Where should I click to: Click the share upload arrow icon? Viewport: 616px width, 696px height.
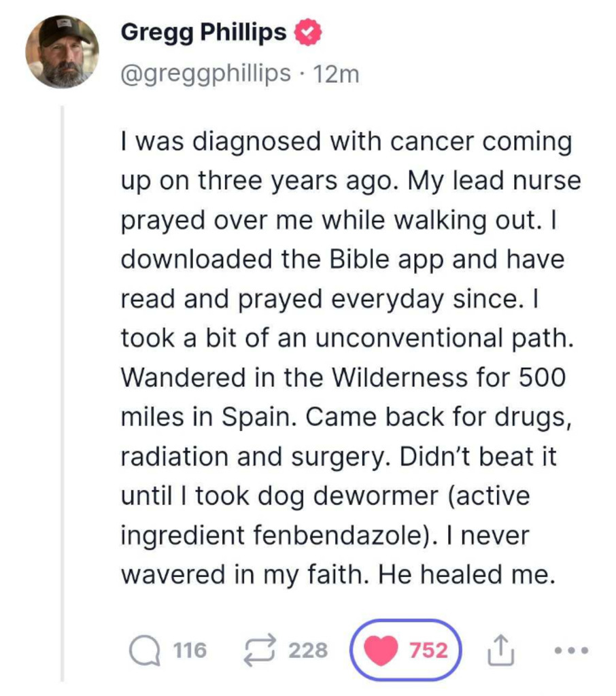pos(500,650)
